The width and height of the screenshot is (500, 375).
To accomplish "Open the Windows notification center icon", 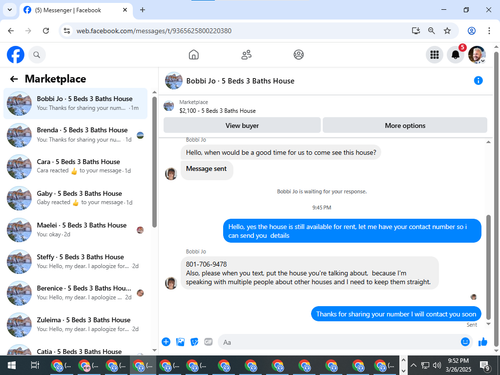I will tap(485, 366).
